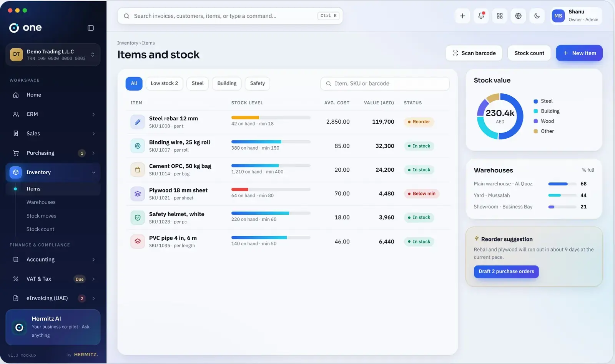Screen dimensions: 615x364
Task: Click the Hermitz AI co-pilot icon
Action: [x=19, y=327]
